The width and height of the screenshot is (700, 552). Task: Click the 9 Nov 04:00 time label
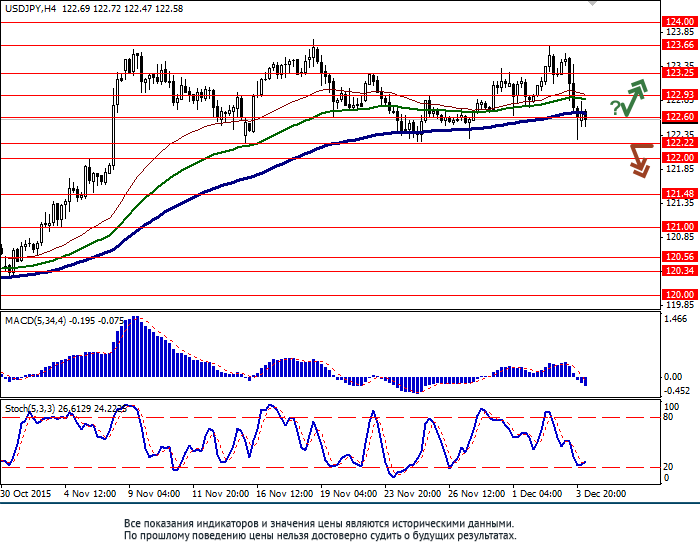click(154, 494)
